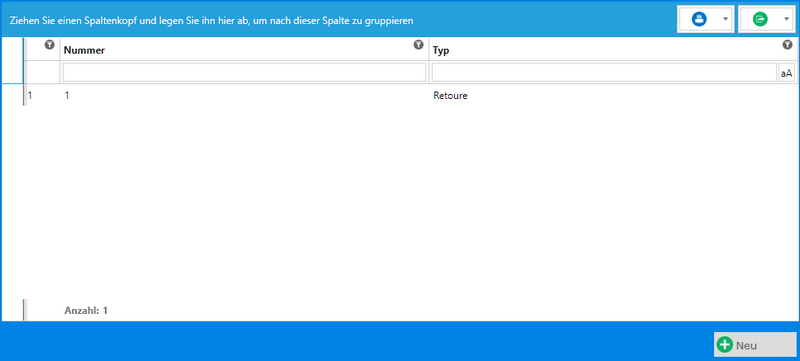Image resolution: width=800 pixels, height=361 pixels.
Task: Open filter icon in row-number column header
Action: coord(49,45)
